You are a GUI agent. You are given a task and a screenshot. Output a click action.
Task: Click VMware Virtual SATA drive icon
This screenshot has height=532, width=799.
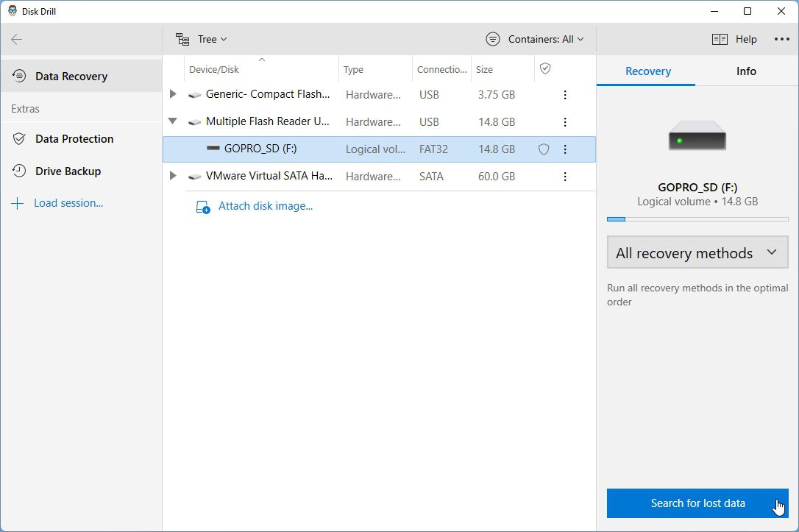click(x=194, y=177)
